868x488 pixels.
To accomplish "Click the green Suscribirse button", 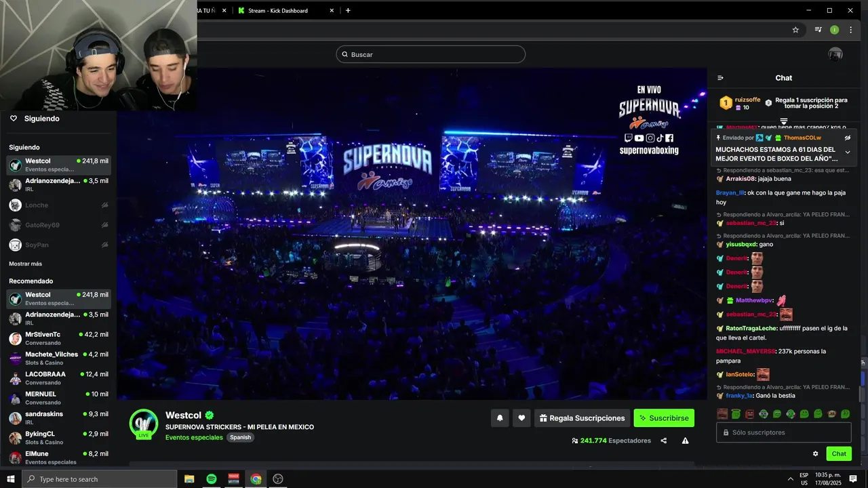I will tap(664, 418).
